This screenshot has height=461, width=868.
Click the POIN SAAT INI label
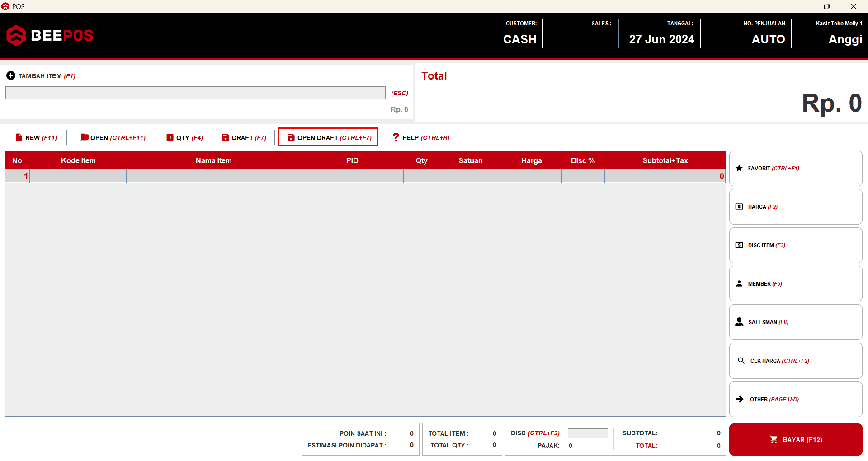[x=363, y=433]
